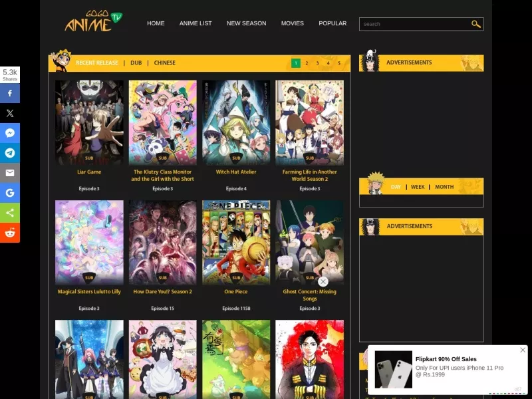
Task: Select the DAY ranking tab
Action: click(396, 187)
